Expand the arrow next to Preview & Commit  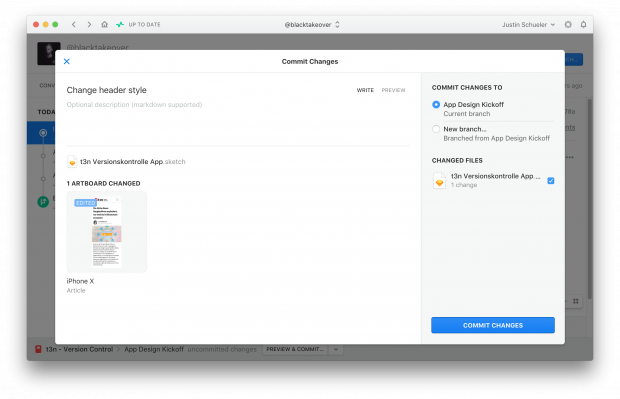(x=336, y=349)
